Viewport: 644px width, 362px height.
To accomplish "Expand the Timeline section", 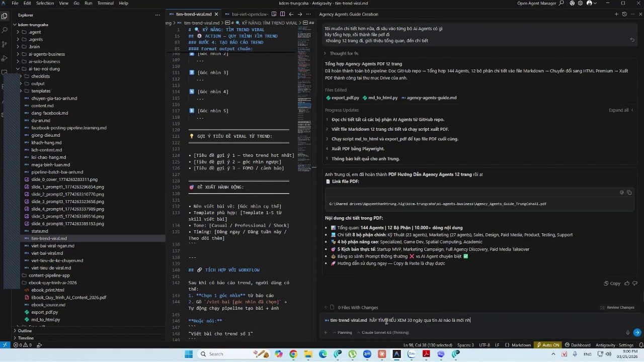I will pos(26,338).
